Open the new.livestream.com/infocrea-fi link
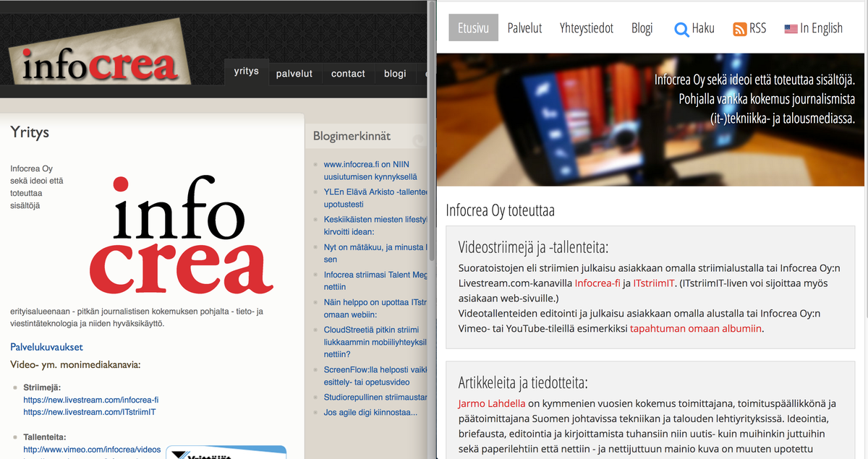 91,400
